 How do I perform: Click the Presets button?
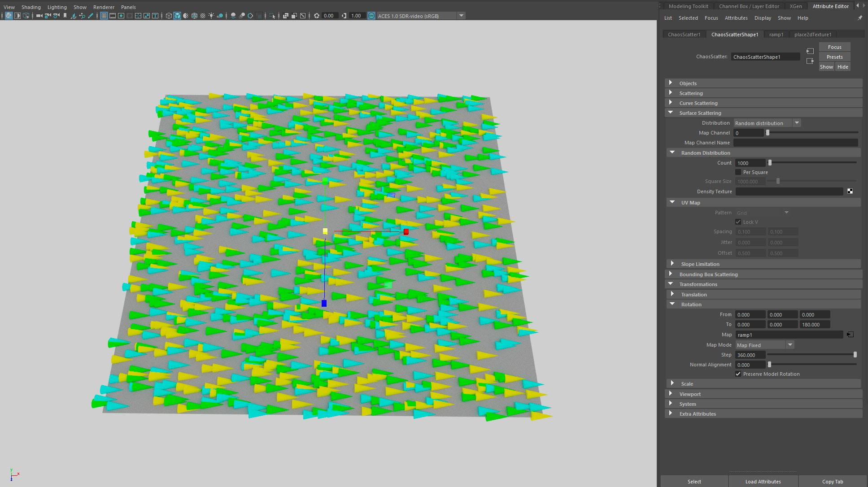click(x=834, y=57)
